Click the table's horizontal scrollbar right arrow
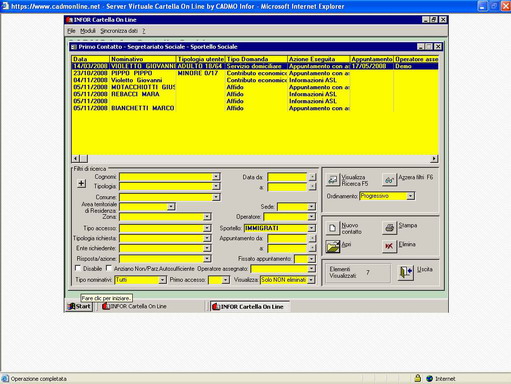 click(434, 159)
